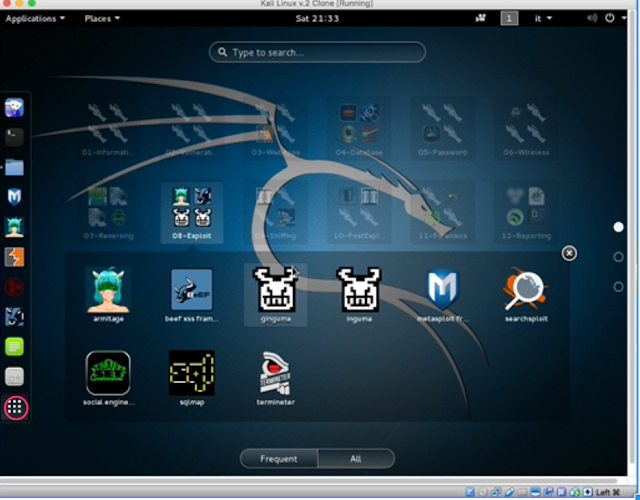This screenshot has height=500, width=640.
Task: Start metasploit framework from the folder
Action: coord(442,295)
